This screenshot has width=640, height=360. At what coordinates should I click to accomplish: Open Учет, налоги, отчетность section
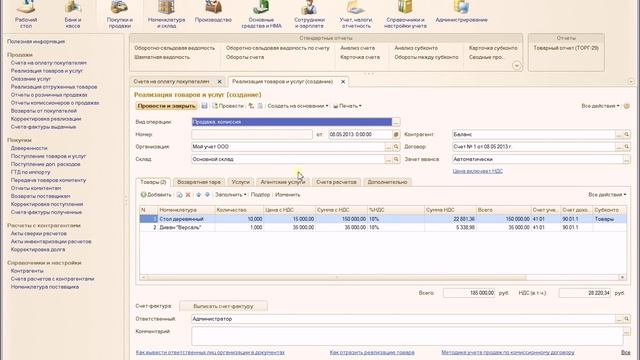coord(356,15)
